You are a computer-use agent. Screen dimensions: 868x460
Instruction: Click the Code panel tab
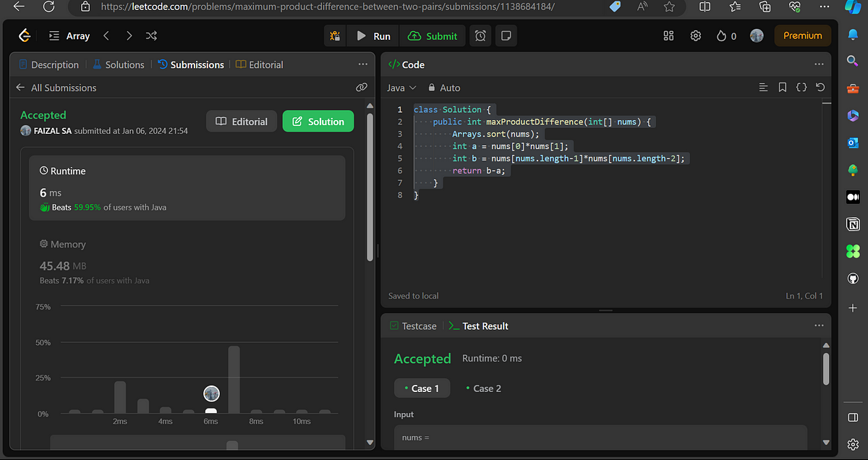(x=407, y=64)
